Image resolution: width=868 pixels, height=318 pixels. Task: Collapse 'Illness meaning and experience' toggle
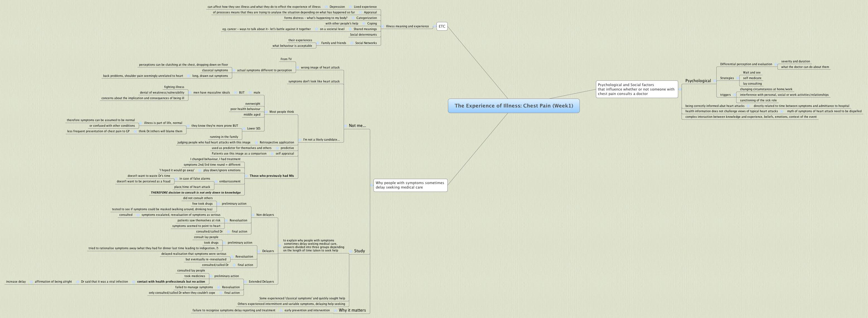pyautogui.click(x=382, y=26)
